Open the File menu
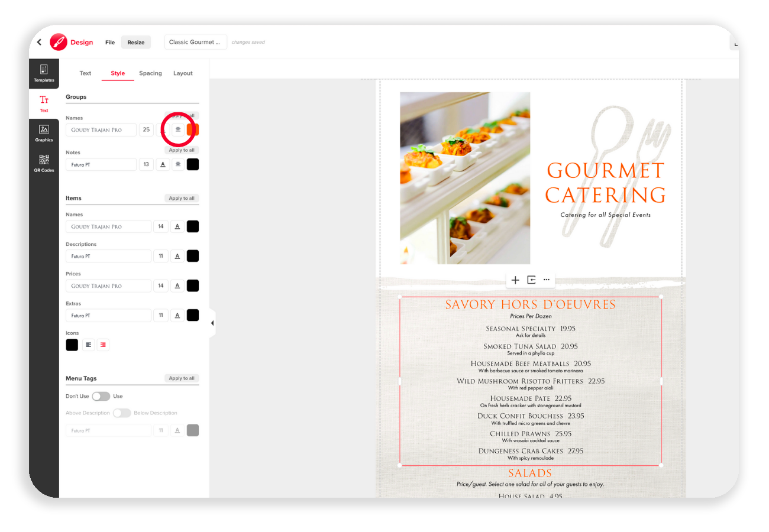The width and height of the screenshot is (769, 532). [x=110, y=43]
